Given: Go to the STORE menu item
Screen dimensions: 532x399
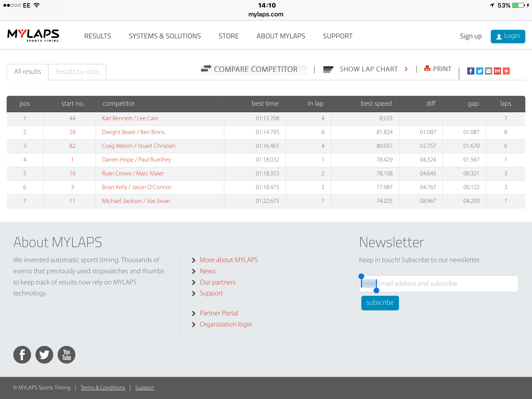Looking at the screenshot, I should point(229,36).
